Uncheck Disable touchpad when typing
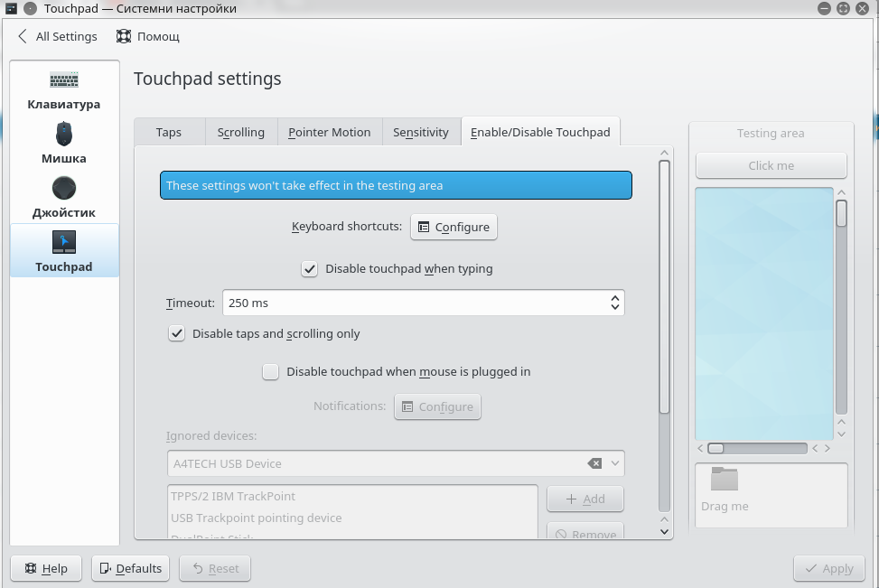 coord(310,269)
